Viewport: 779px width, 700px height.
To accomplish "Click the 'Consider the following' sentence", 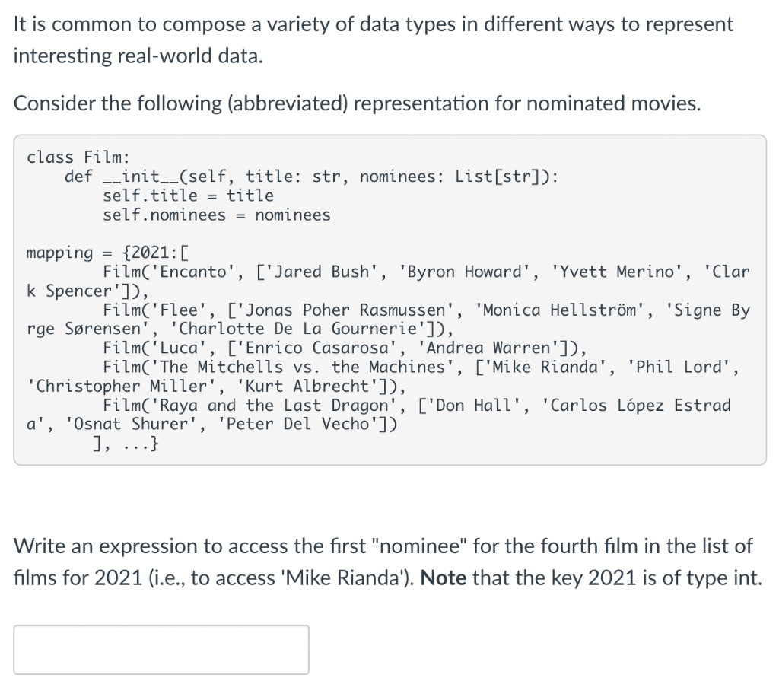I will coord(356,103).
